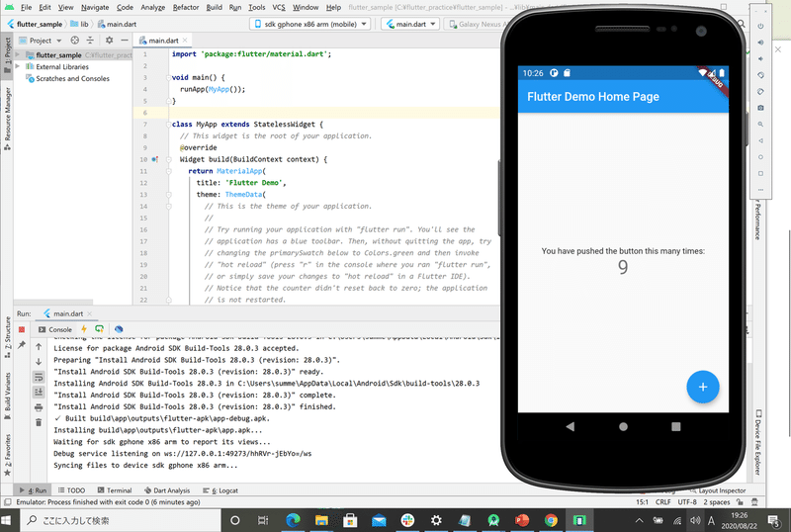Open the Build menu

(x=214, y=8)
